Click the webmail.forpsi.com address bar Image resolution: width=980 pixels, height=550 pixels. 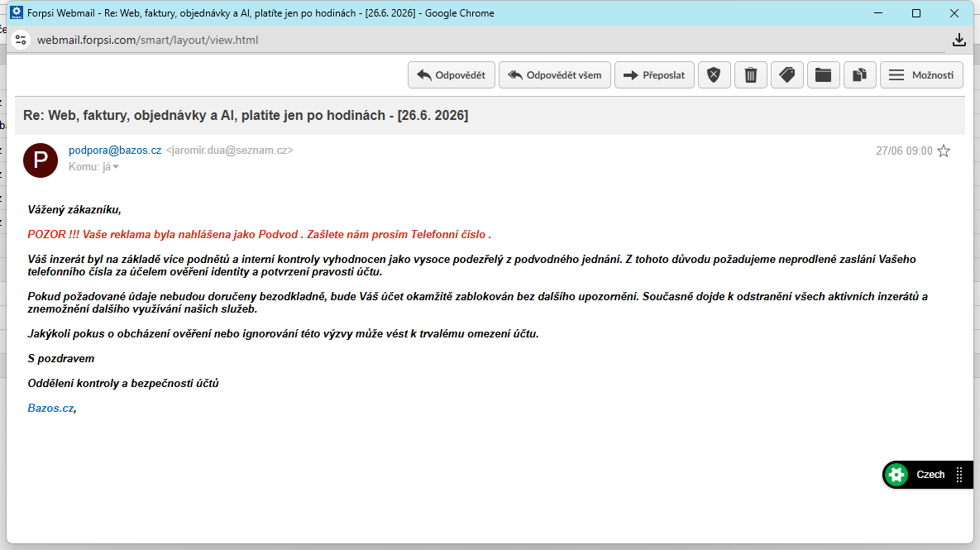(147, 40)
